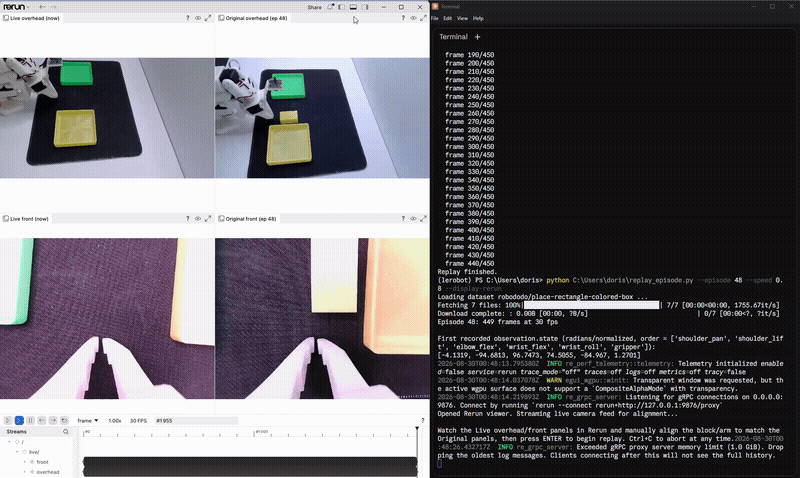The image size is (800, 478).
Task: Step forward one frame
Action: click(53, 420)
